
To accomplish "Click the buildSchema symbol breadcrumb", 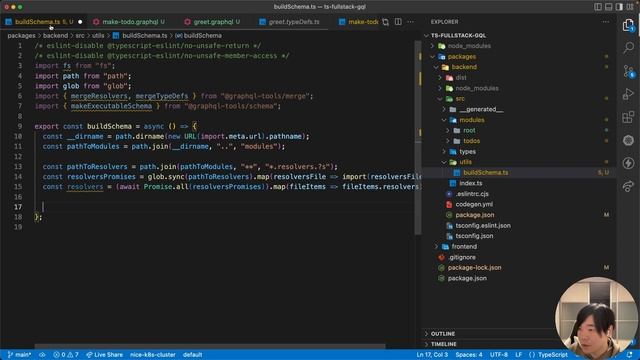I will click(198, 36).
